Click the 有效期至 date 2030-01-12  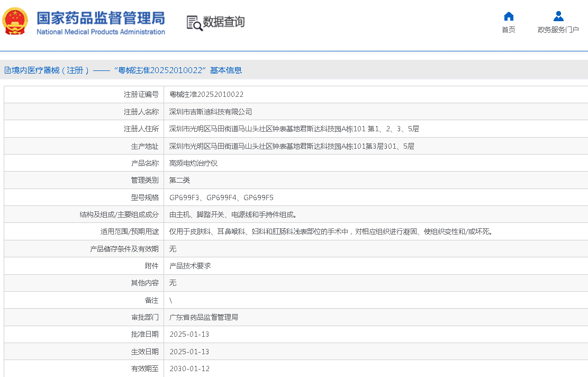click(x=189, y=369)
